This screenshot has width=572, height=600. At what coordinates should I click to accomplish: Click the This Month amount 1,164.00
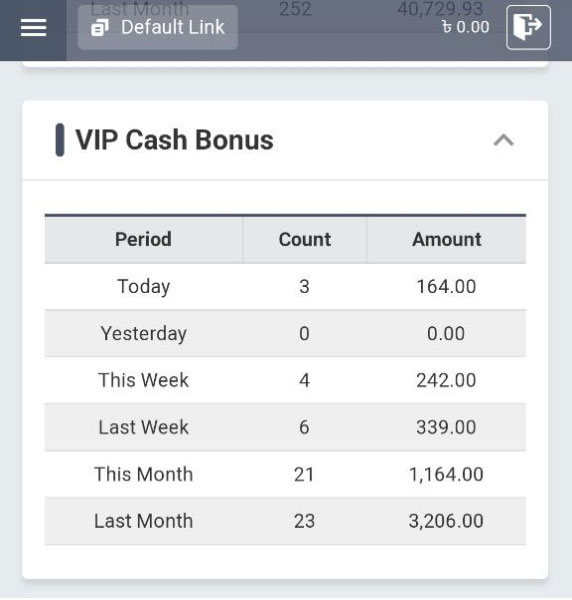pyautogui.click(x=446, y=474)
